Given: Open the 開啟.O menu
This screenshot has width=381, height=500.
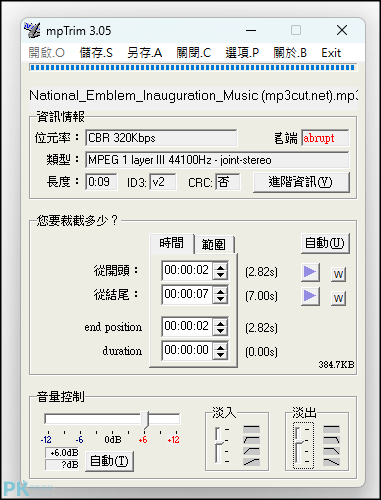Looking at the screenshot, I should 46,53.
